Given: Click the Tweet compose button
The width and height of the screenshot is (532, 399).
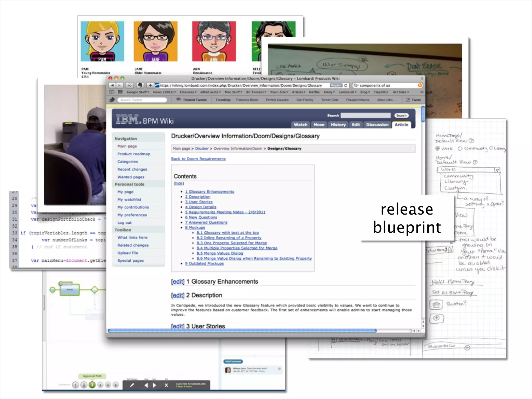Looking at the screenshot, I should [x=413, y=100].
